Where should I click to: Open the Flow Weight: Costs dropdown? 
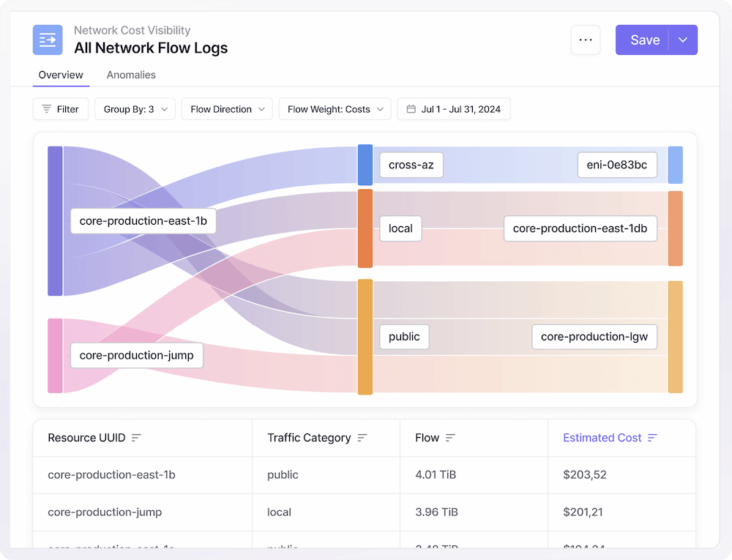(335, 109)
